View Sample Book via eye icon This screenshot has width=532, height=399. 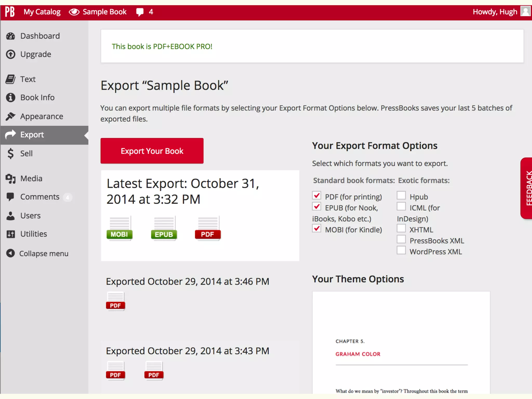coord(74,12)
